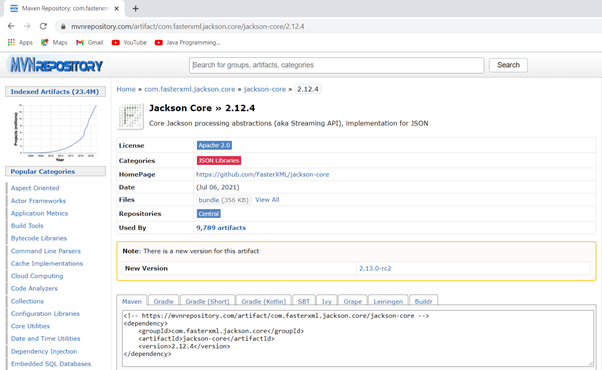Click the Jackson Core artifact icon
The height and width of the screenshot is (370, 602).
130,116
